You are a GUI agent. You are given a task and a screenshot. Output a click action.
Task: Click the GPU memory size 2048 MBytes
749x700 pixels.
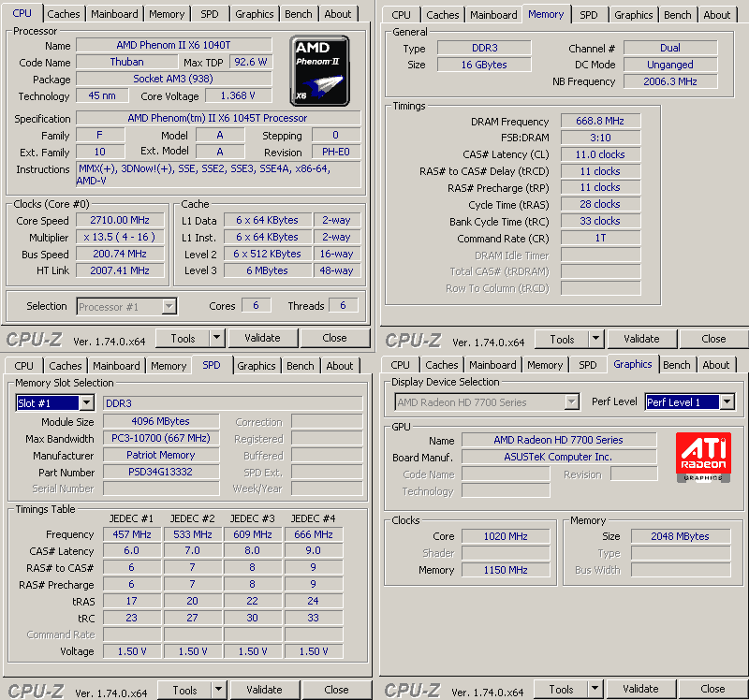681,536
